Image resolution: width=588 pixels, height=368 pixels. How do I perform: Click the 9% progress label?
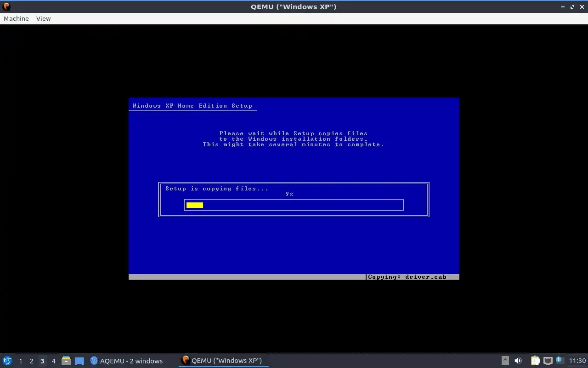289,194
